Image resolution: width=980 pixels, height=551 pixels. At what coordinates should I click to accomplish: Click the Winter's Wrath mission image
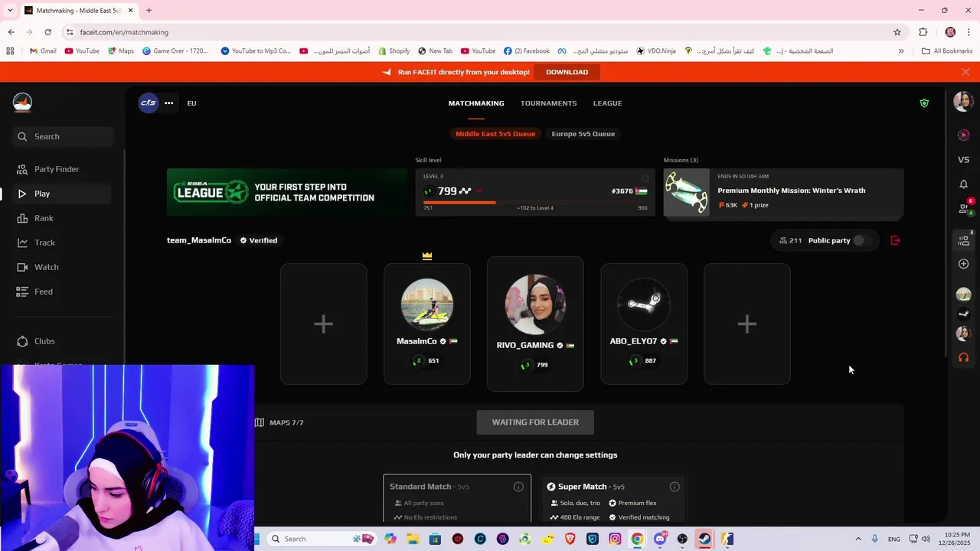(x=686, y=192)
